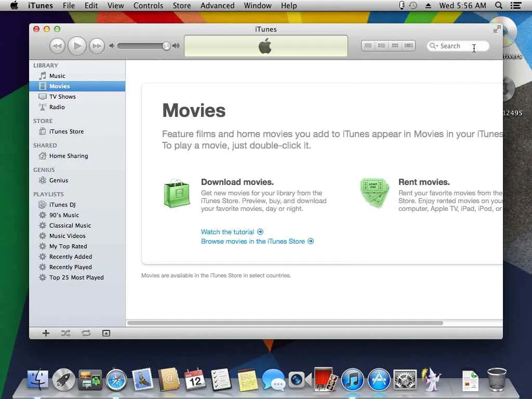Click the Time Machine menu bar icon

coord(413,5)
